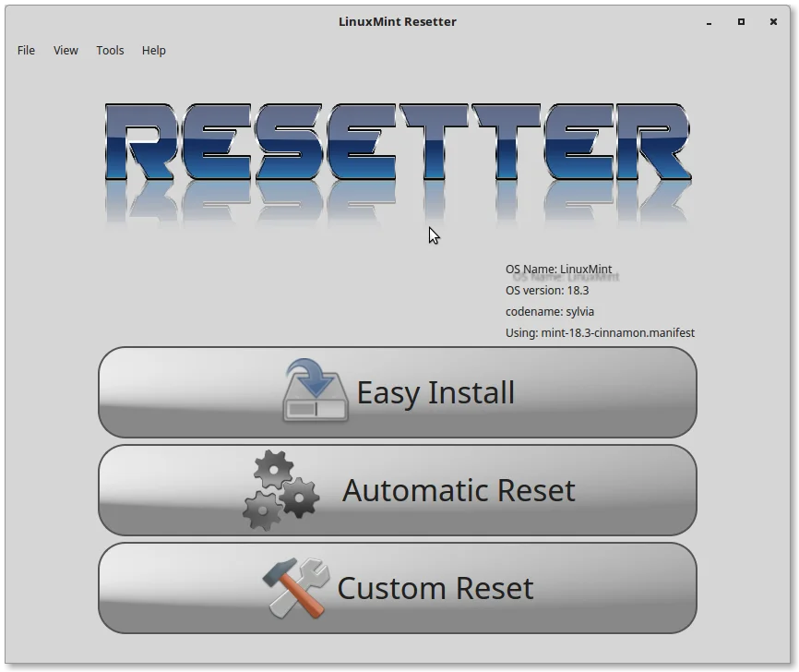Click the 'LinuxMint Resetter' window title
Viewport: 799px width, 672px height.
[x=398, y=22]
